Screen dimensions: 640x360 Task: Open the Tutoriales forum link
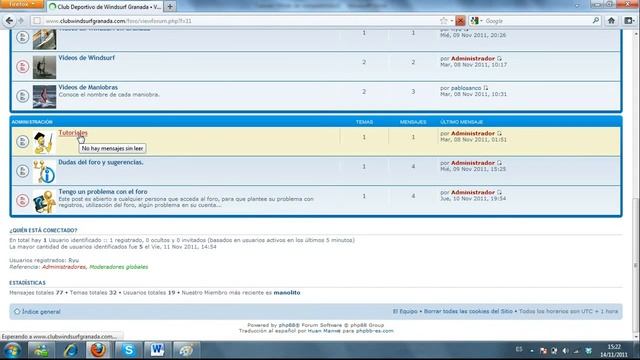(73, 133)
